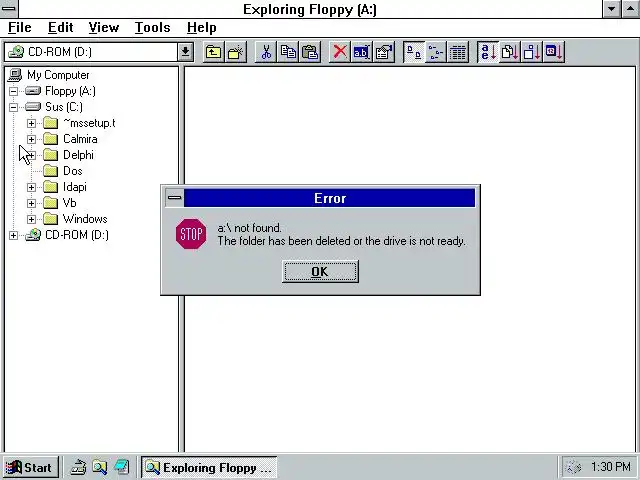The width and height of the screenshot is (640, 480).
Task: Open Properties from the toolbar
Action: (x=384, y=52)
